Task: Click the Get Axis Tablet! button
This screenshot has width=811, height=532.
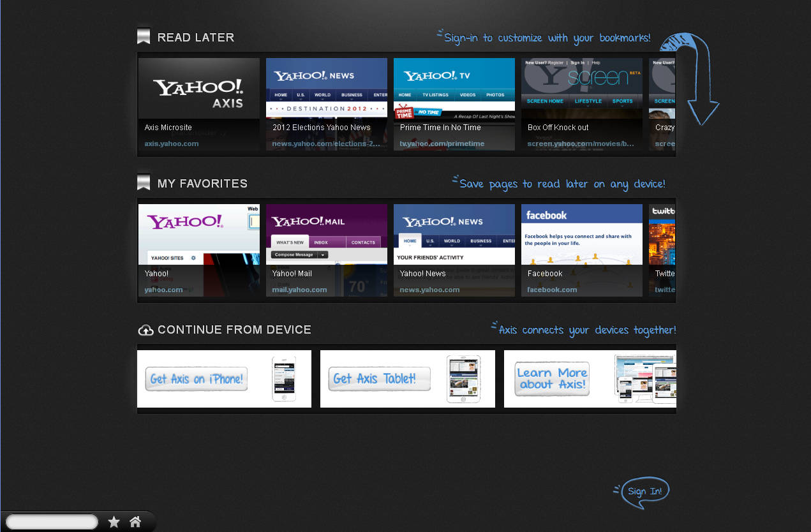Action: tap(379, 379)
